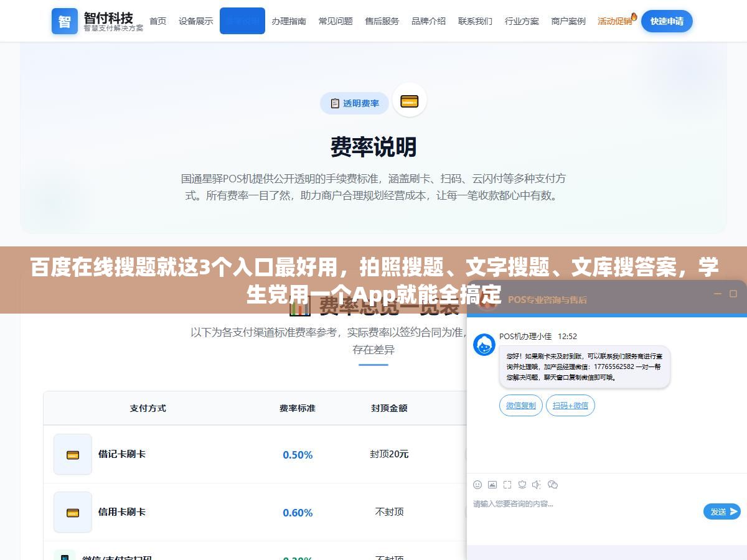Click the 扫码+微信 button in chat
The width and height of the screenshot is (747, 560).
point(570,406)
